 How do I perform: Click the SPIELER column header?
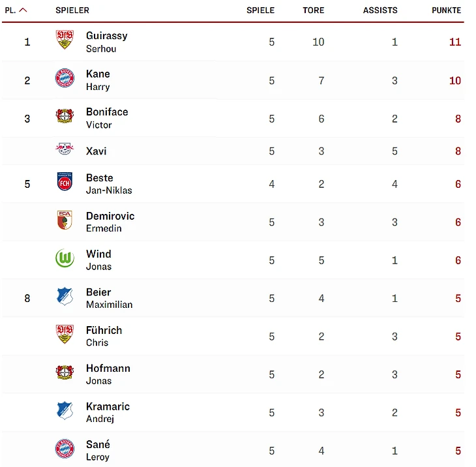(72, 10)
